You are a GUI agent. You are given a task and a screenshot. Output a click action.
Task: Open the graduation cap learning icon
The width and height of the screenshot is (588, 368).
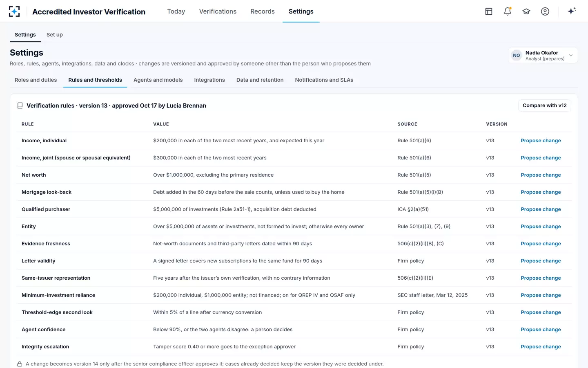point(526,11)
